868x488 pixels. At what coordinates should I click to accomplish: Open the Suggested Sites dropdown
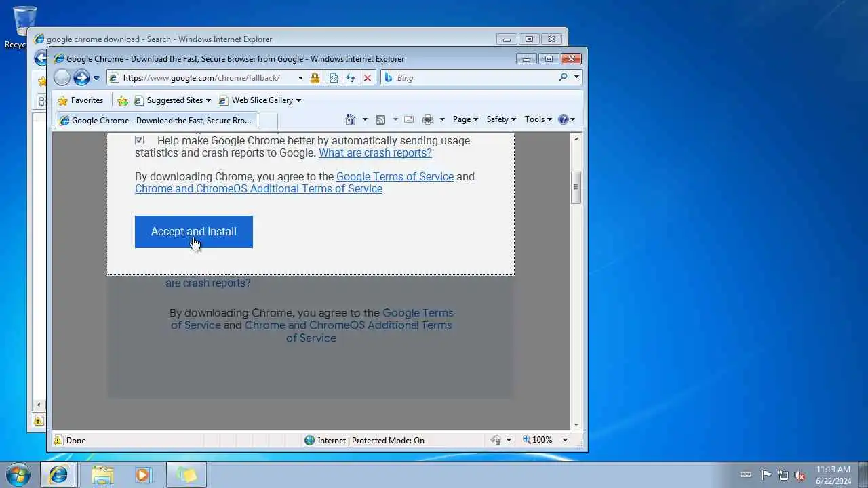point(172,100)
